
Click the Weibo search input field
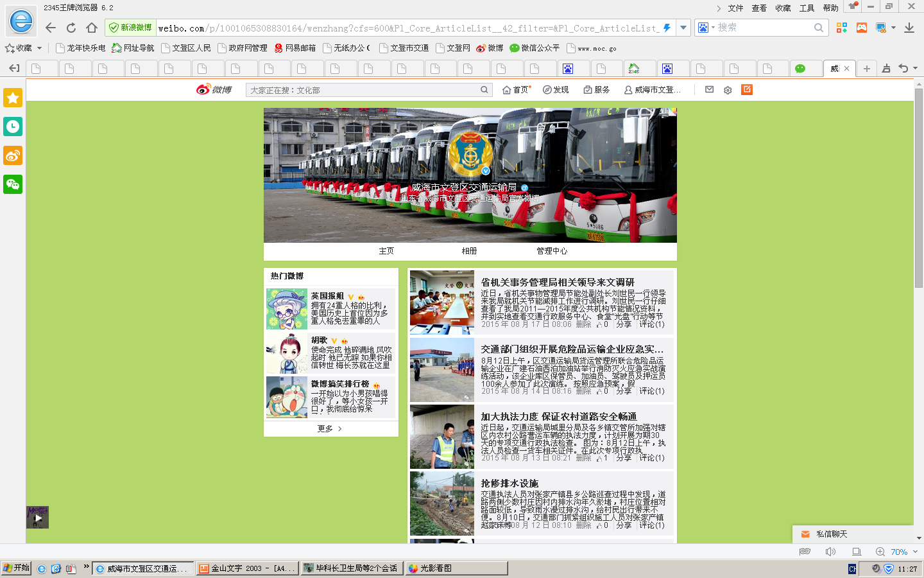(363, 90)
